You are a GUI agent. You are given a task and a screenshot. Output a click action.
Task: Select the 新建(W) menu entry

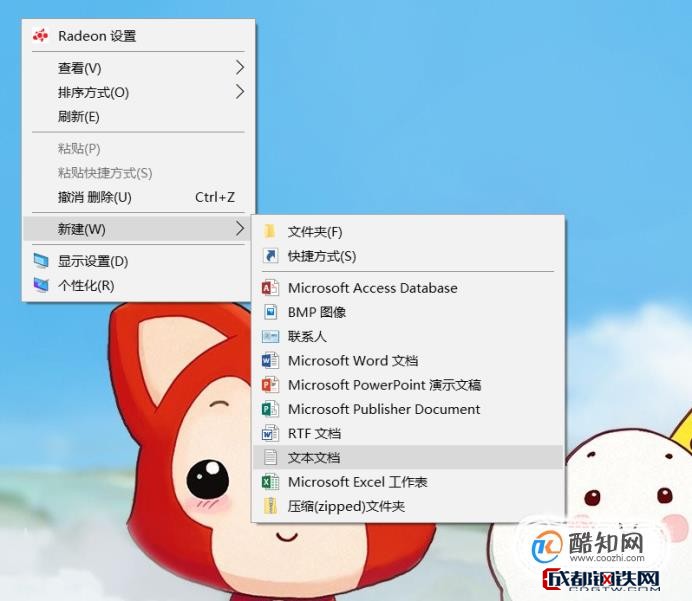(x=138, y=229)
